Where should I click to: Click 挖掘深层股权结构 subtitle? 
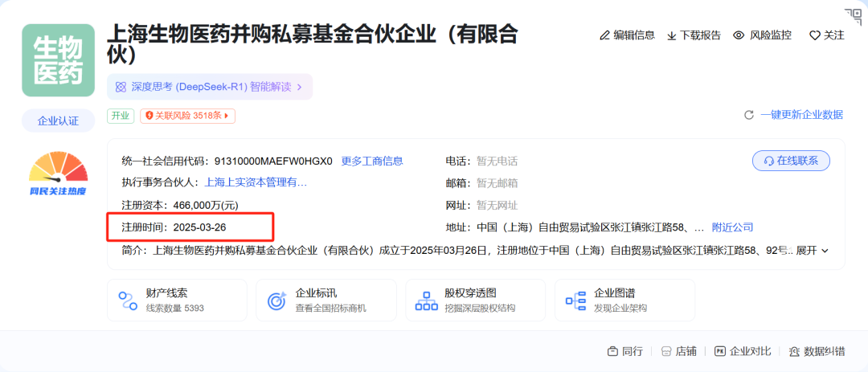click(480, 309)
